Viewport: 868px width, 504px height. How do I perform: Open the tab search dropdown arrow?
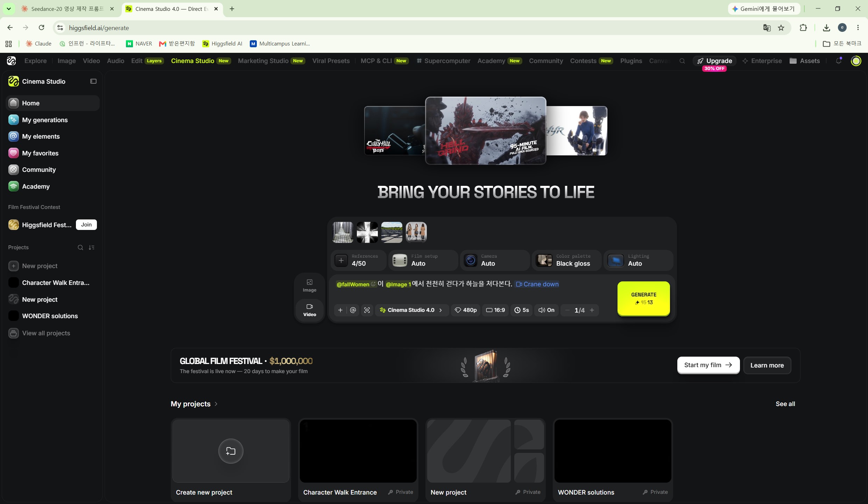[9, 9]
